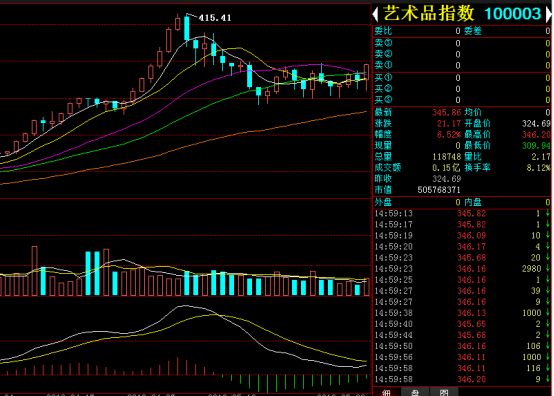Viewport: 554px width, 396px height.
Task: Click the right arrow after code 100003
Action: pyautogui.click(x=549, y=14)
